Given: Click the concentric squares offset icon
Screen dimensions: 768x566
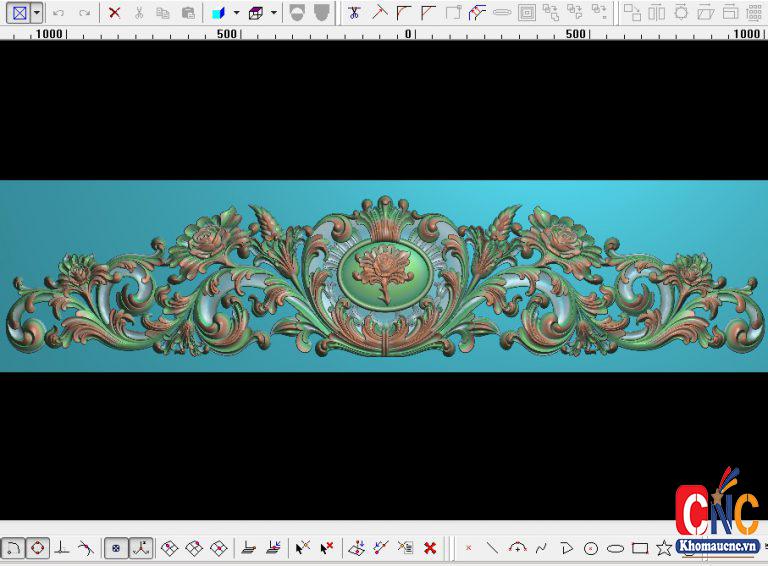Looking at the screenshot, I should pyautogui.click(x=527, y=13).
